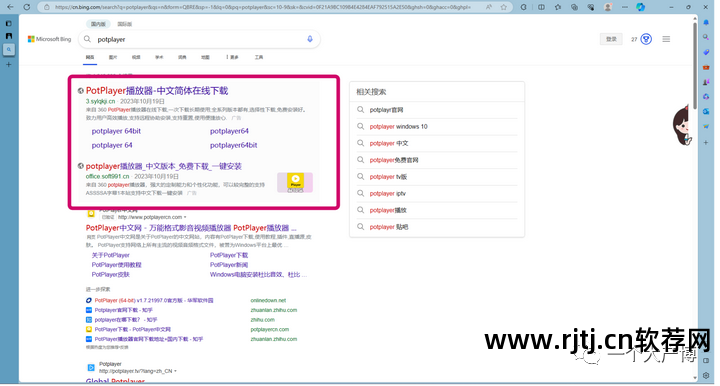Open PotPlayer播放器-中文简体在线下载 result
This screenshot has height=386, width=720.
[157, 91]
